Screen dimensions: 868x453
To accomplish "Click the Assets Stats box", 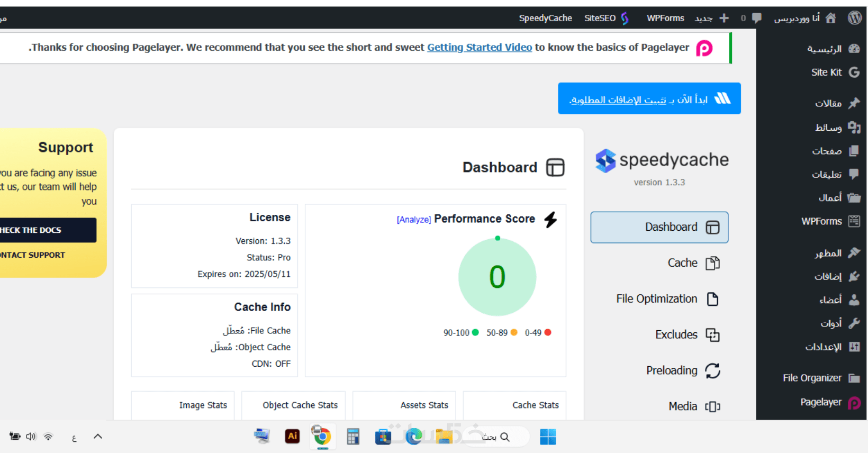I will 404,405.
